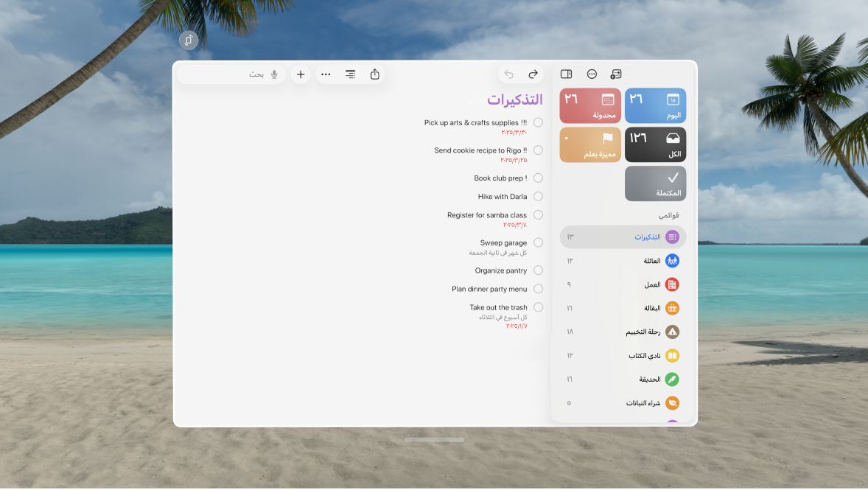Viewport: 868px width, 490px height.
Task: Open the رحلة التخييم camping list icon
Action: tap(671, 332)
